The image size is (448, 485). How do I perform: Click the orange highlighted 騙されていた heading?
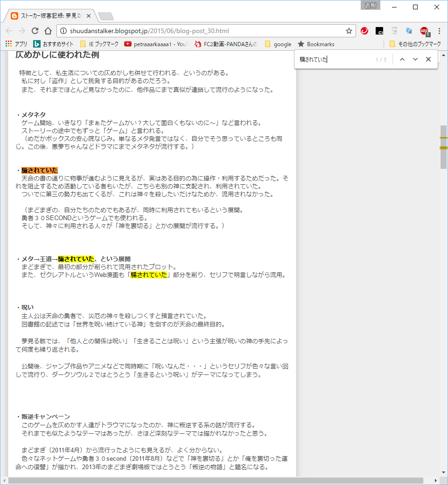pyautogui.click(x=40, y=170)
